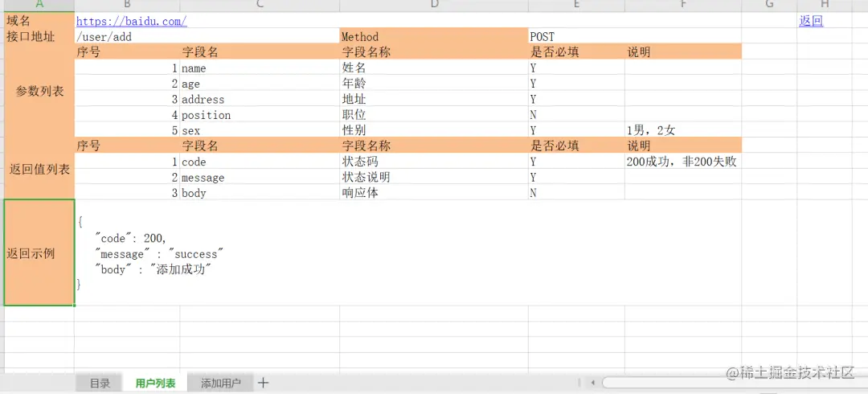Select the JSON return example cell

click(408, 252)
